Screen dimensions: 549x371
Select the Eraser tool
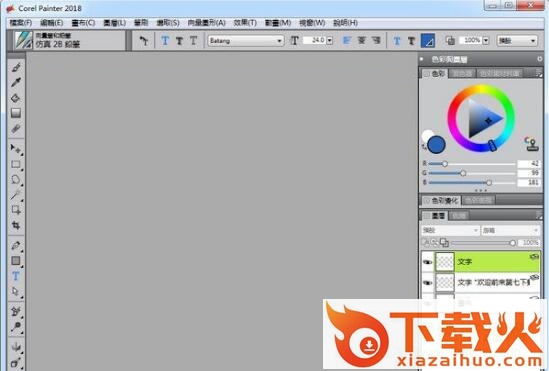[x=16, y=128]
